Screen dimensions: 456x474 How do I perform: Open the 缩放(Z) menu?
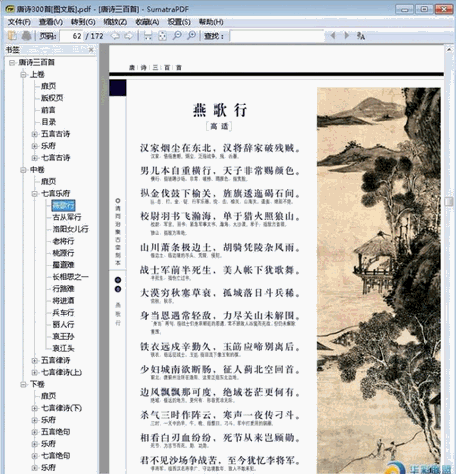coord(115,22)
